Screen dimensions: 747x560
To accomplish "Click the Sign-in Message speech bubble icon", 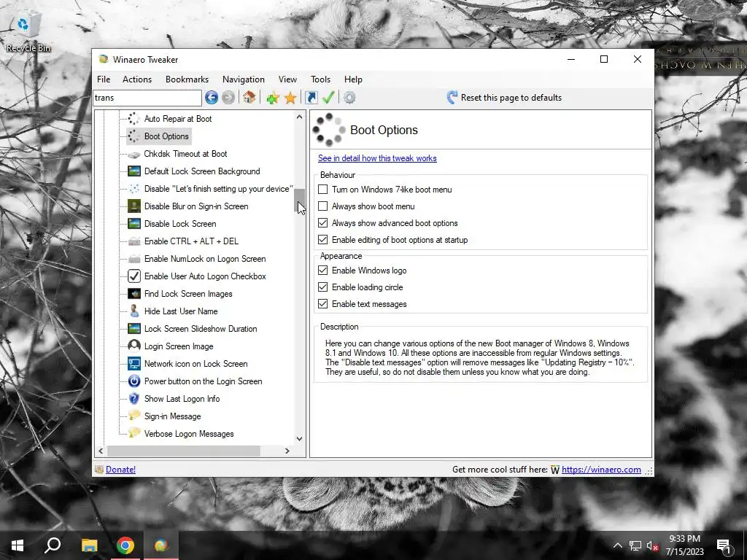I will pyautogui.click(x=134, y=416).
